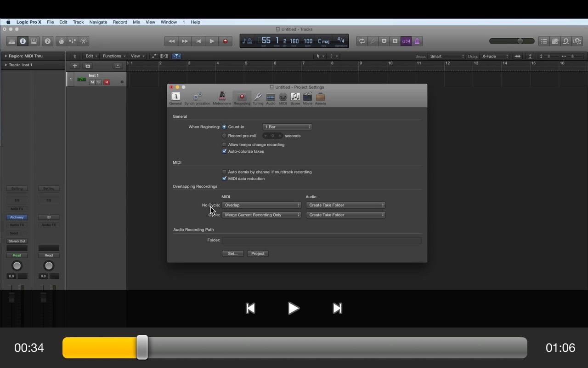Toggle the Count-in 1234 button

tap(406, 41)
